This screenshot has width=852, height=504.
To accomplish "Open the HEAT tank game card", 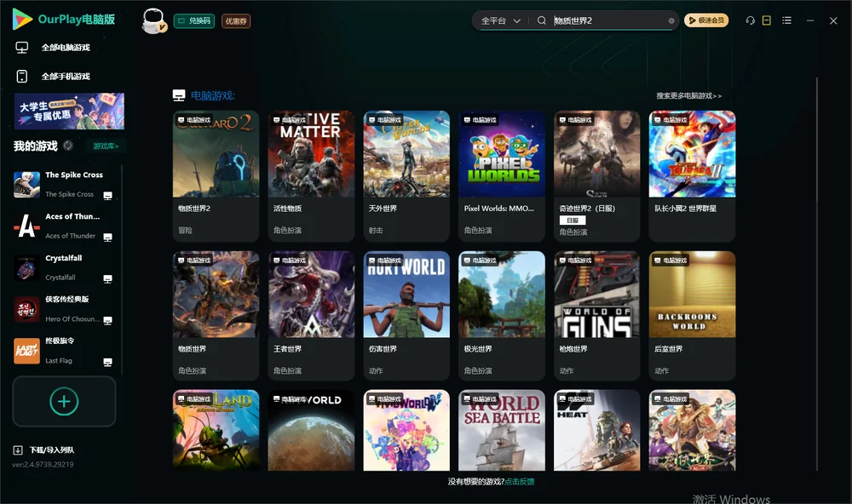I will pos(597,430).
